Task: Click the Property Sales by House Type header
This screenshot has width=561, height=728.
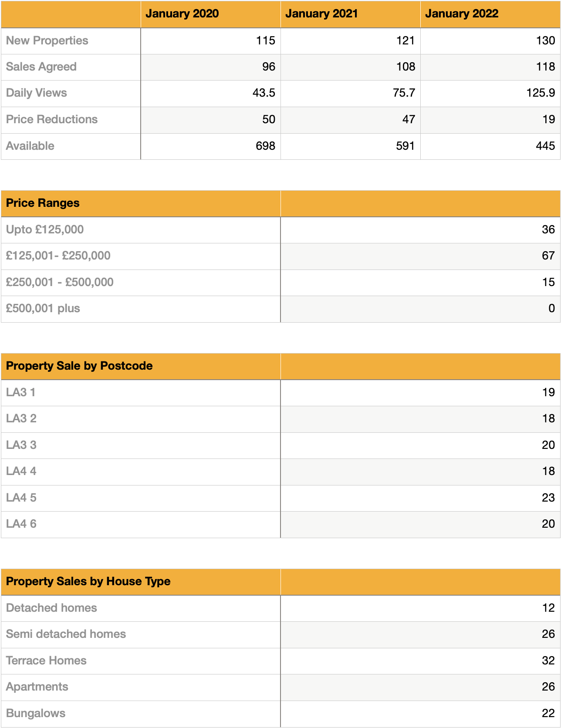Action: click(x=88, y=581)
